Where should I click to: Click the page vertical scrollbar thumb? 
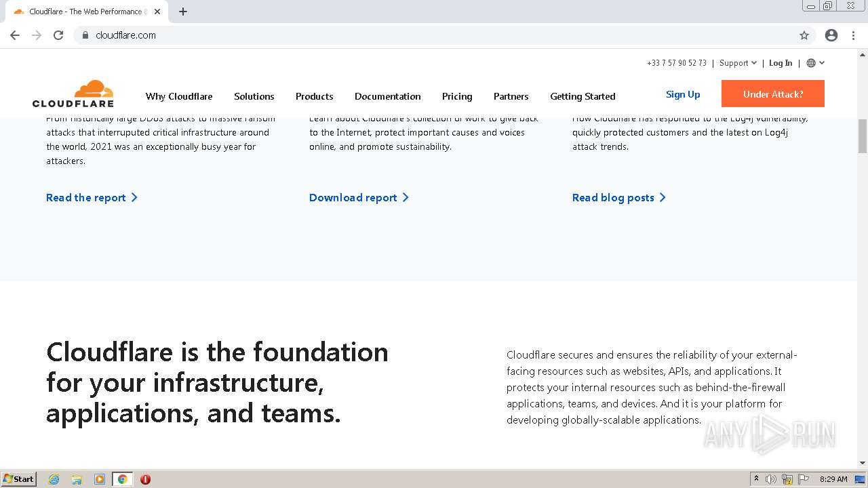click(863, 136)
